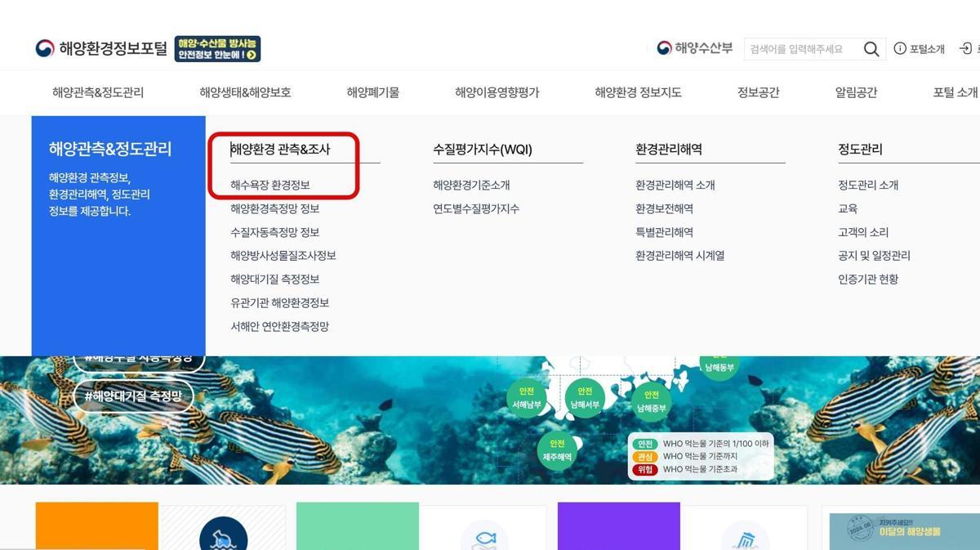Click the login arrow icon at top right

[966, 49]
